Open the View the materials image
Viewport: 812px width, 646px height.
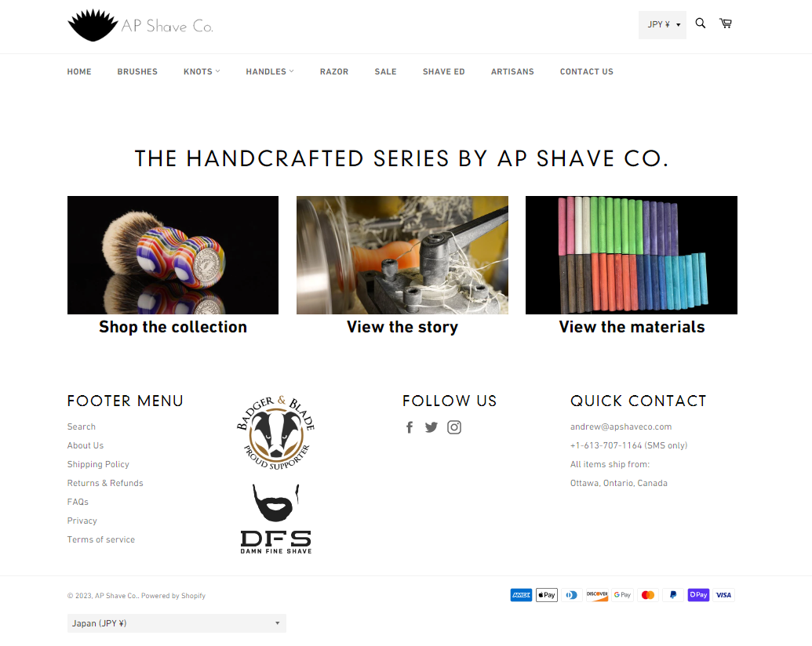[x=632, y=256]
